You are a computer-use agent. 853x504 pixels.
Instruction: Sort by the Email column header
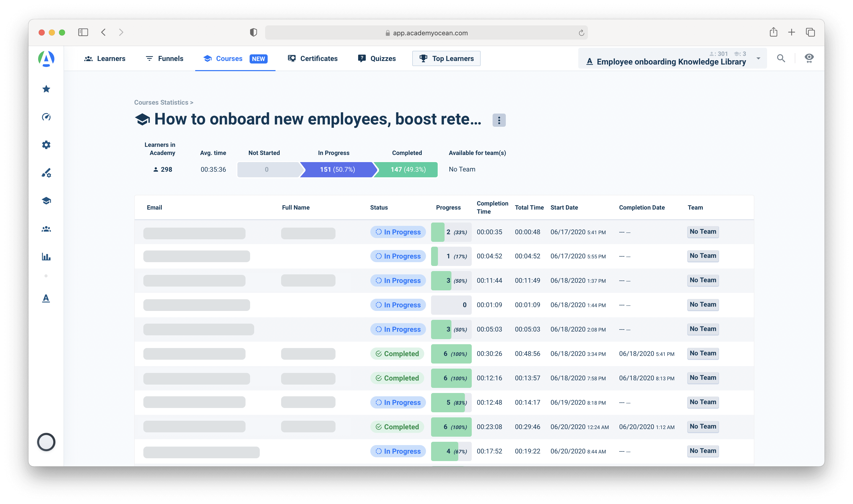point(154,208)
